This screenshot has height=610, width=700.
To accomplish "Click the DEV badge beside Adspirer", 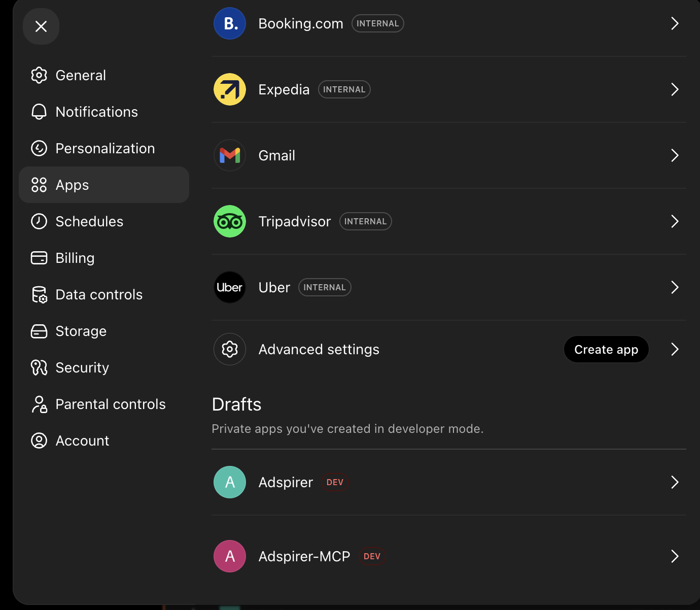I will click(x=335, y=482).
